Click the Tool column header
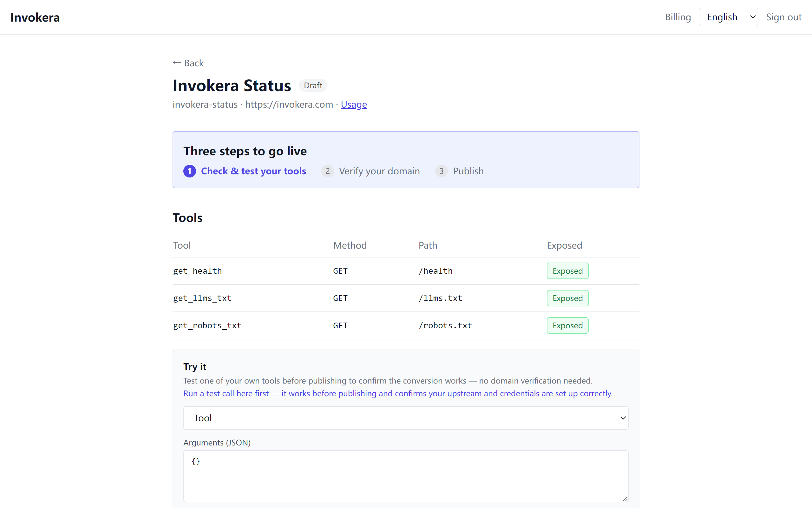Image resolution: width=812 pixels, height=508 pixels. (x=182, y=245)
